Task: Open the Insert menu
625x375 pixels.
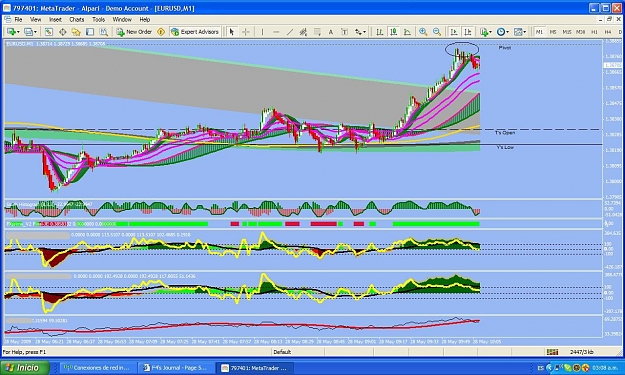Action: (x=55, y=19)
